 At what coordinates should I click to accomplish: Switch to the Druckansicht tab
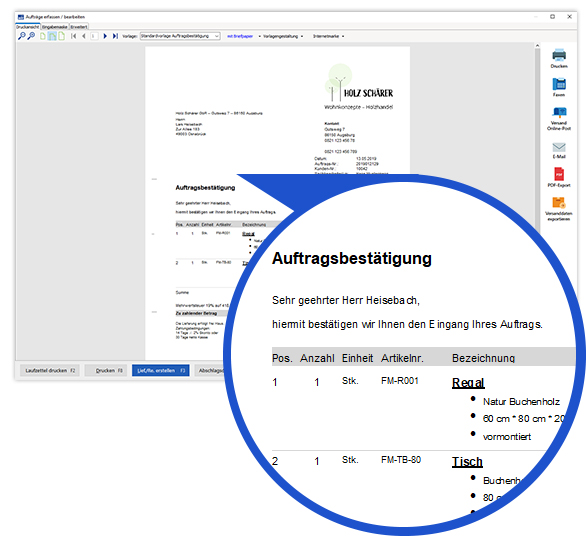coord(28,27)
